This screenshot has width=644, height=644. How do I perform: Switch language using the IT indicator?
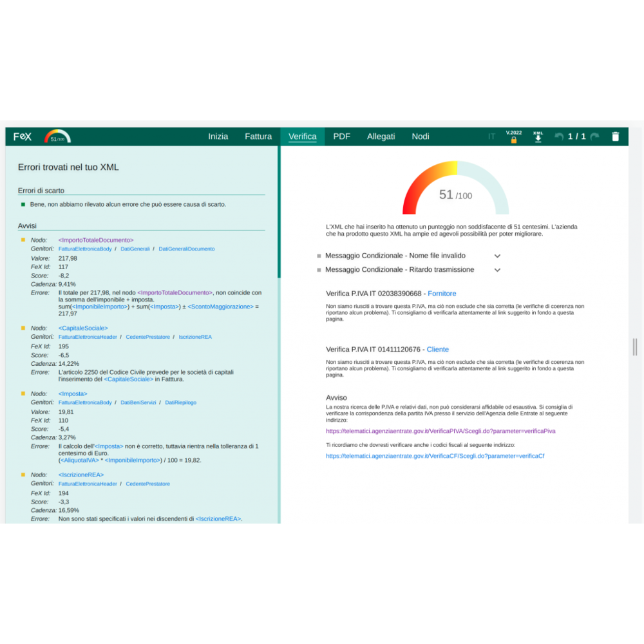[491, 137]
